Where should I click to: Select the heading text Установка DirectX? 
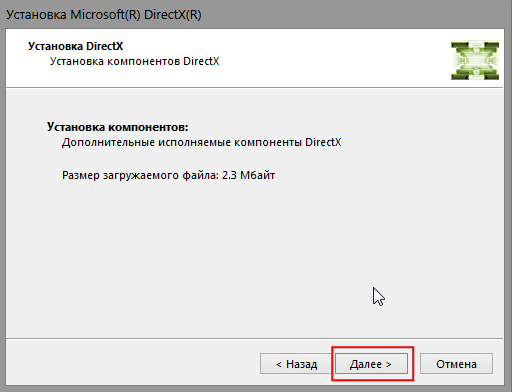pos(75,46)
